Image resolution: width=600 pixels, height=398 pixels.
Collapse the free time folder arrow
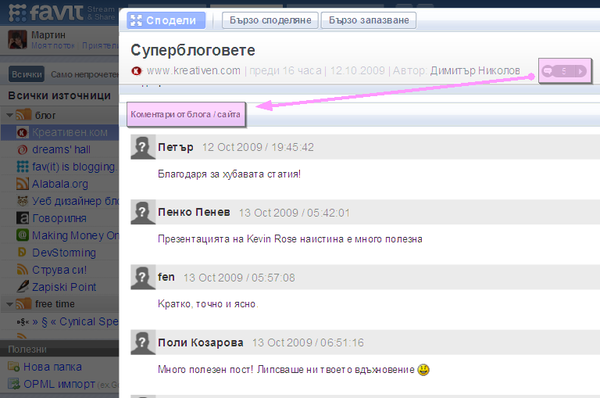(10, 304)
